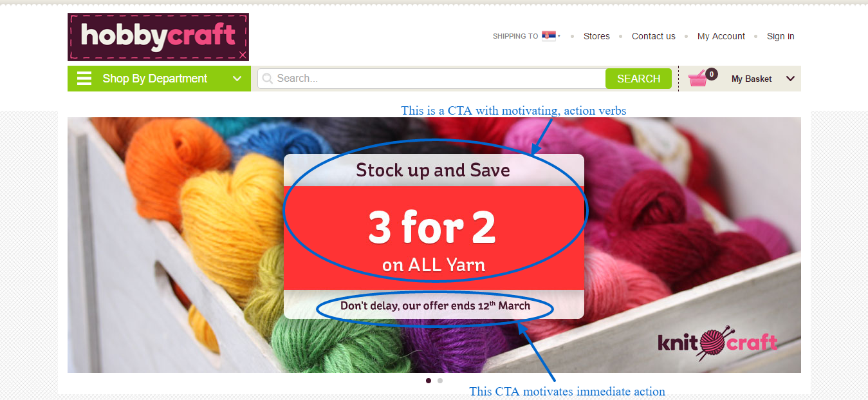868x400 pixels.
Task: Select the first carousel dot
Action: (429, 381)
